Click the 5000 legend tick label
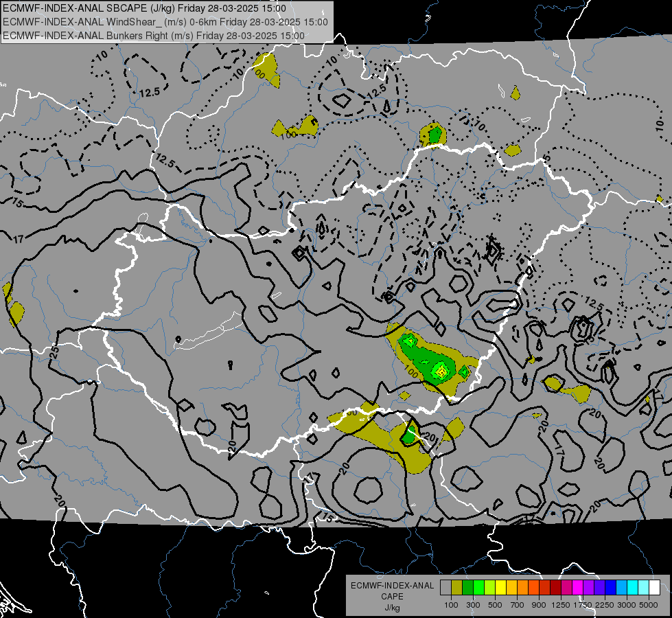This screenshot has width=672, height=618. [649, 605]
